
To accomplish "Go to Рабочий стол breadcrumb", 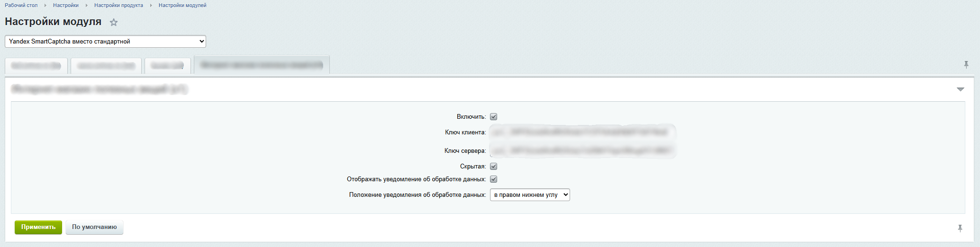I will [x=21, y=5].
